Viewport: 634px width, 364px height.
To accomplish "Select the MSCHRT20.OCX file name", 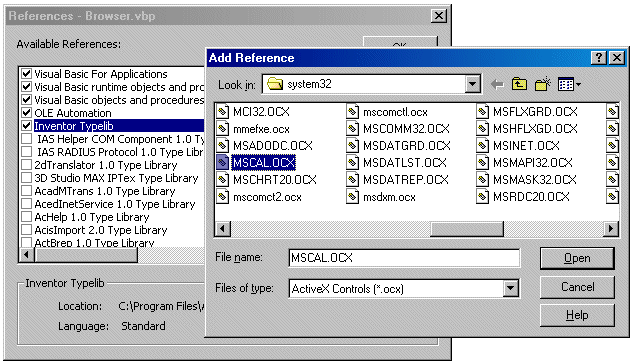I will click(x=275, y=180).
